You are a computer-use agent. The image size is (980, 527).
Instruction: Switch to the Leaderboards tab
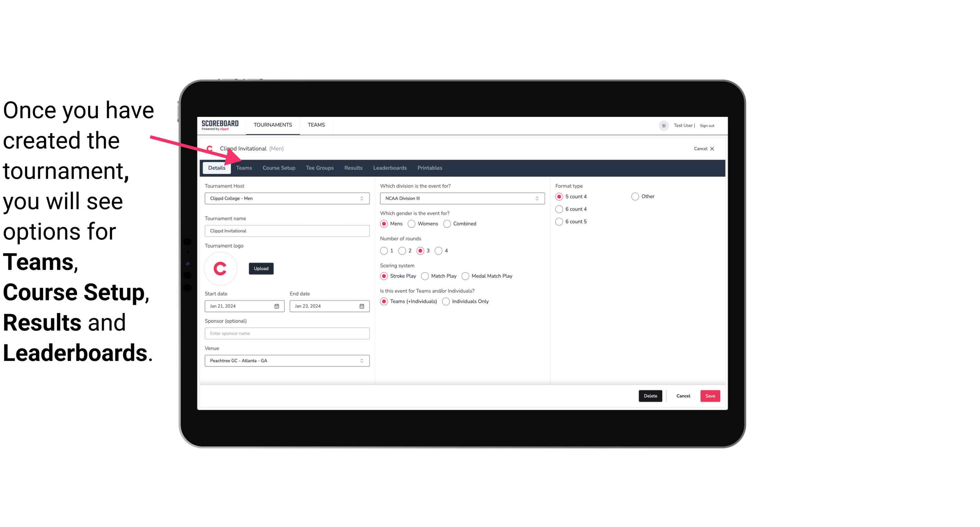390,167
